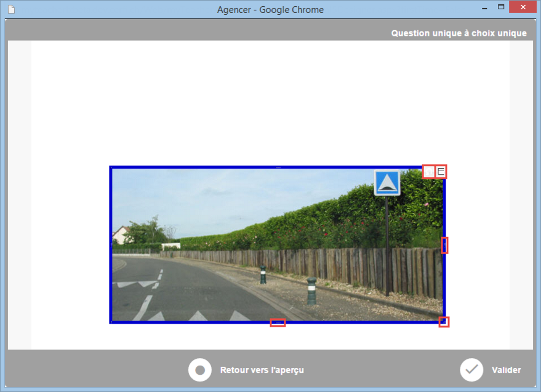Open the layout options icon at image corner
Image resolution: width=541 pixels, height=392 pixels.
point(441,172)
